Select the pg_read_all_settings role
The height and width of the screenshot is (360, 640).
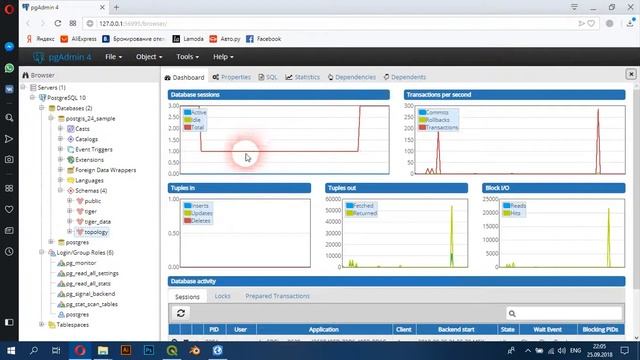92,273
